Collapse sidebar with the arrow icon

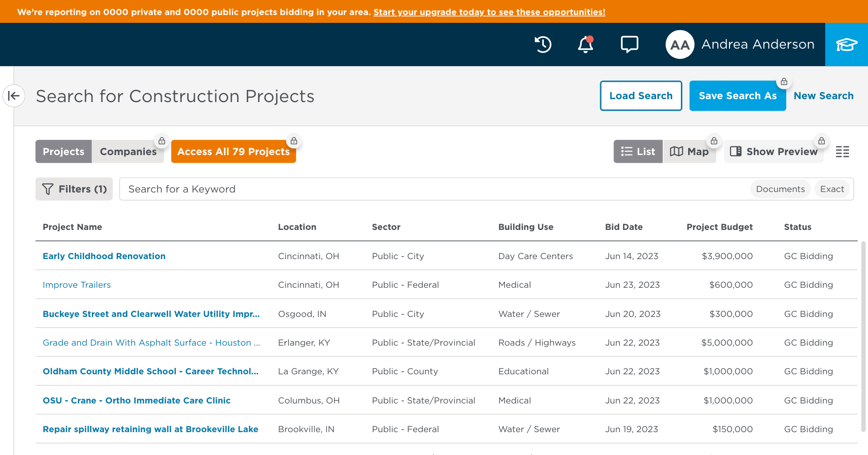click(14, 96)
